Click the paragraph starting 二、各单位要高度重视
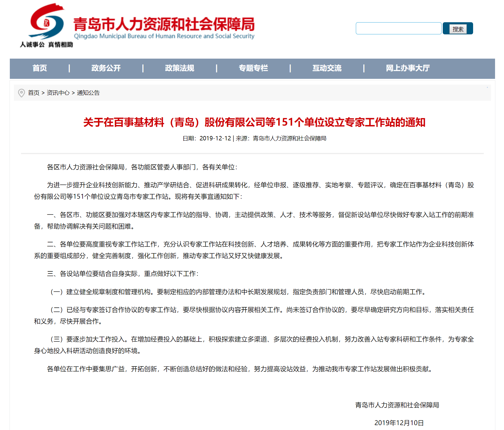Viewport: 504px width, 430px height. pyautogui.click(x=254, y=250)
